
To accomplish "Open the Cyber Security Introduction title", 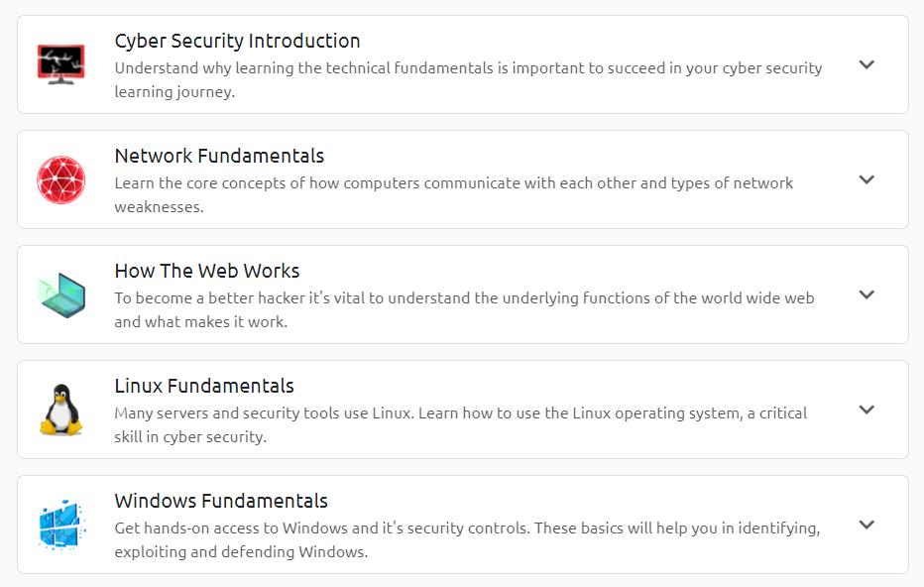I will [x=237, y=42].
